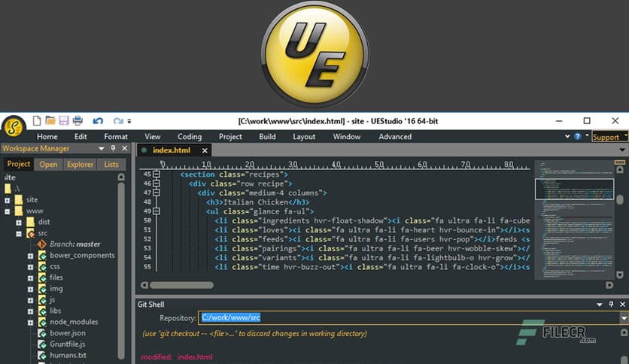Expand the libs folder node
The height and width of the screenshot is (364, 629).
pos(31,311)
